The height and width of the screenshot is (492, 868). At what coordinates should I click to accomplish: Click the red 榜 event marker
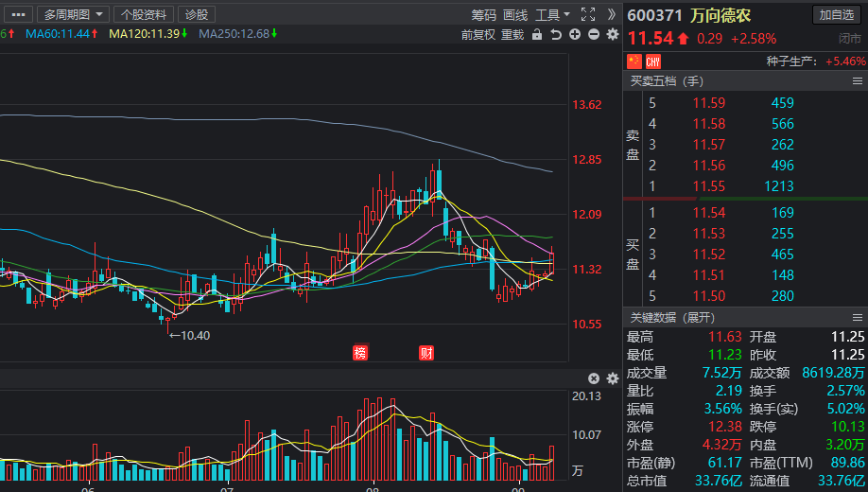(360, 353)
